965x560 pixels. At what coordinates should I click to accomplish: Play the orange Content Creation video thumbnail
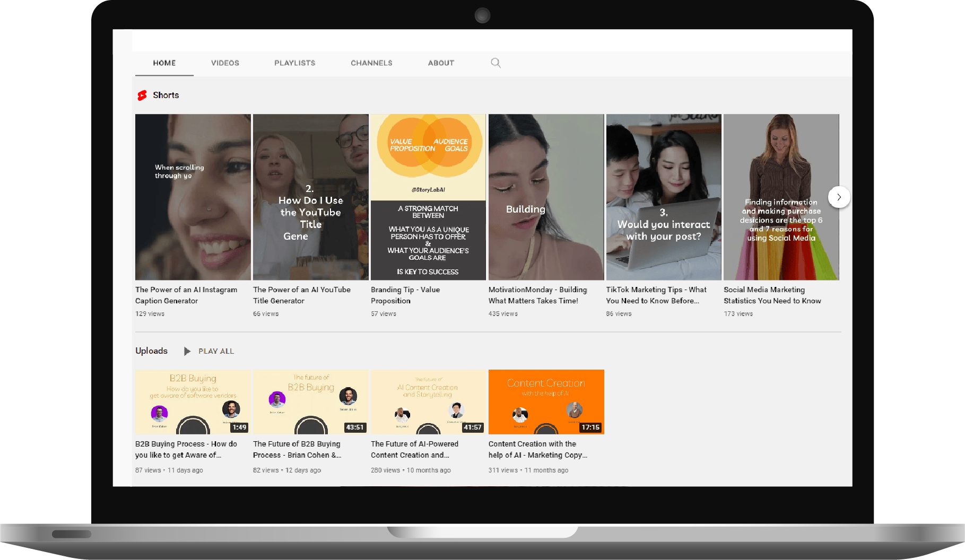546,401
